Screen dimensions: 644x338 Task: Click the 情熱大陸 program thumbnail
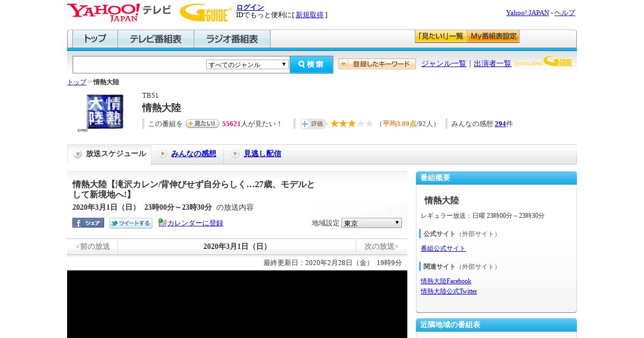(105, 112)
